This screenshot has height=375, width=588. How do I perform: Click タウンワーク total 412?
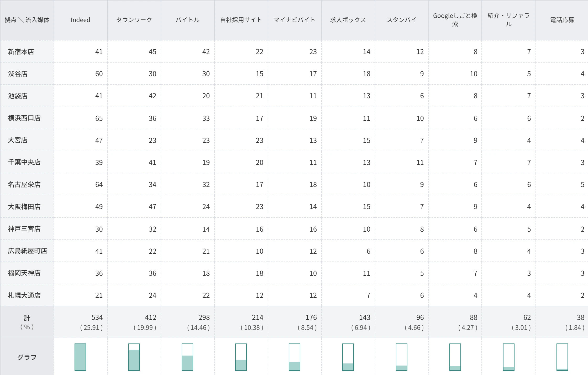pos(150,317)
